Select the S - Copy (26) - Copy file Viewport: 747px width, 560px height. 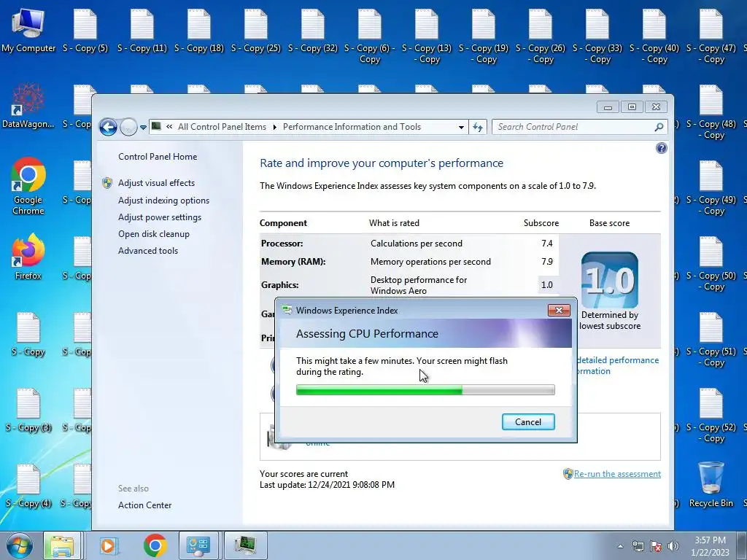pyautogui.click(x=541, y=36)
